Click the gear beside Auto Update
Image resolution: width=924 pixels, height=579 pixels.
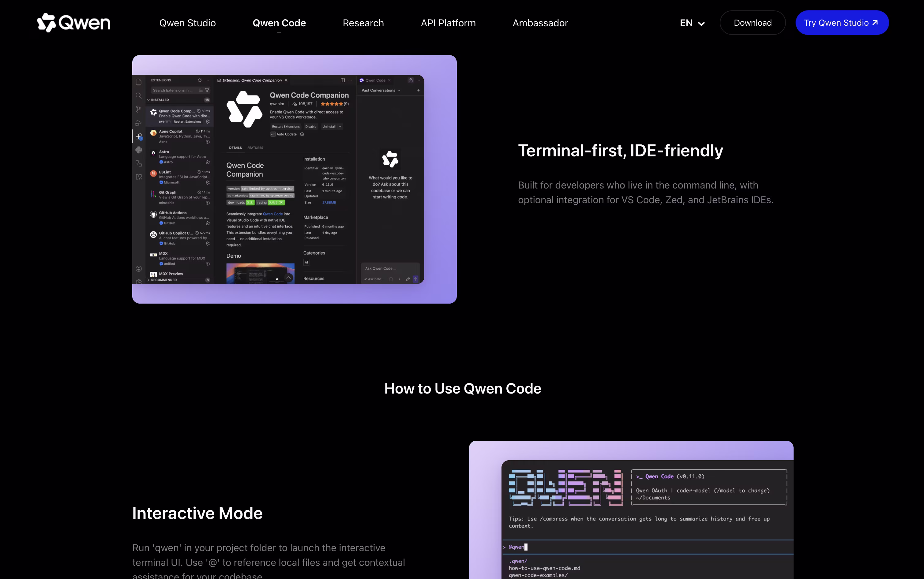tap(302, 134)
